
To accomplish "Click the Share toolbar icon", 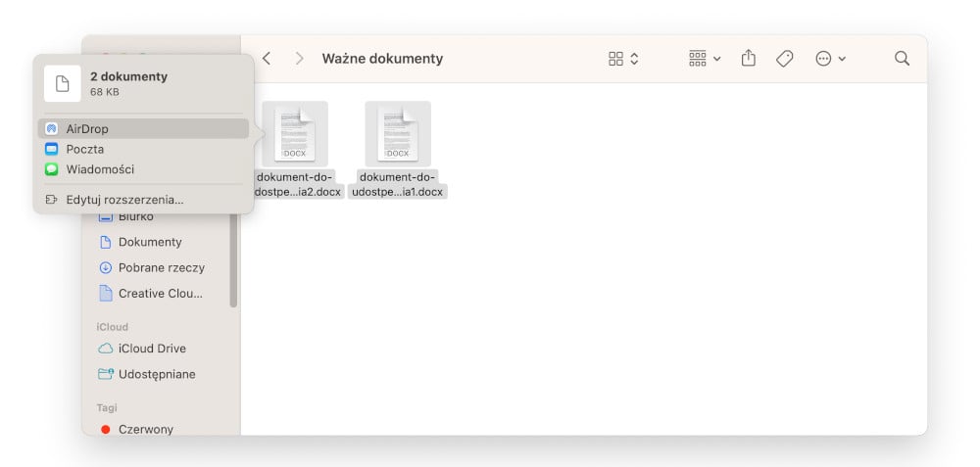I will click(x=748, y=58).
